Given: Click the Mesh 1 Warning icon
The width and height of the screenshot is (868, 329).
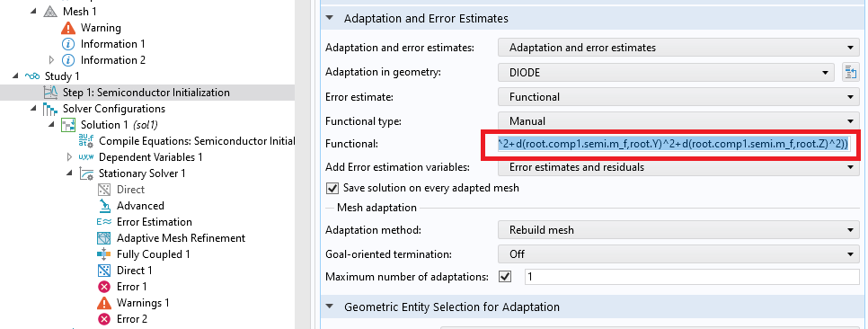Looking at the screenshot, I should (68, 28).
